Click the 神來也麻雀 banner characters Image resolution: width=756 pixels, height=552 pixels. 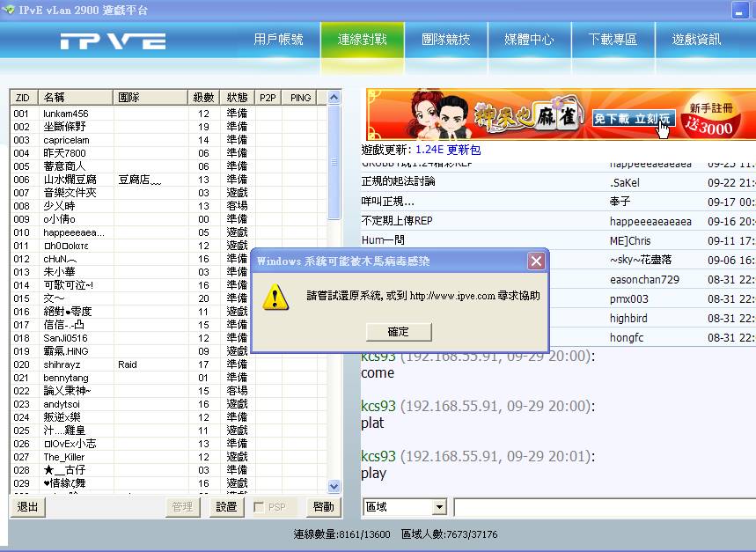(440, 114)
